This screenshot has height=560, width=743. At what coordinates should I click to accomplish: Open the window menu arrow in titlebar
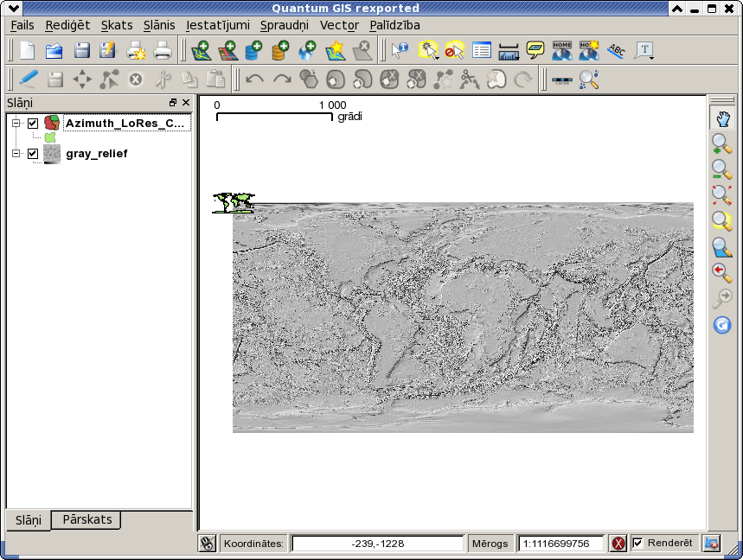(x=13, y=8)
